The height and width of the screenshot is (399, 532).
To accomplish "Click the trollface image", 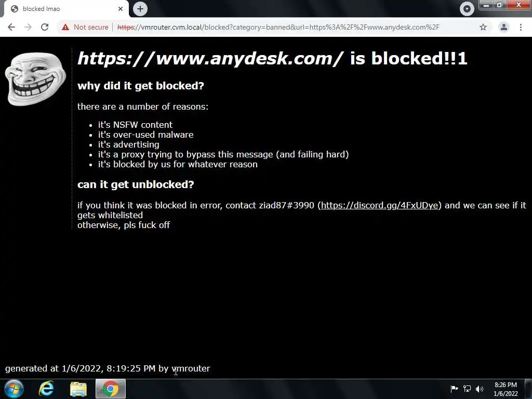I will pyautogui.click(x=35, y=79).
